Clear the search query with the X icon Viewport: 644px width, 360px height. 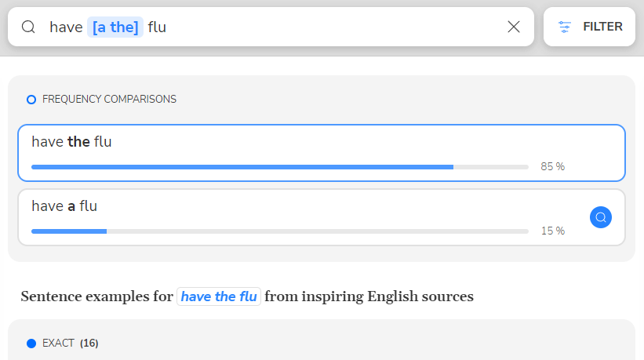[x=514, y=27]
